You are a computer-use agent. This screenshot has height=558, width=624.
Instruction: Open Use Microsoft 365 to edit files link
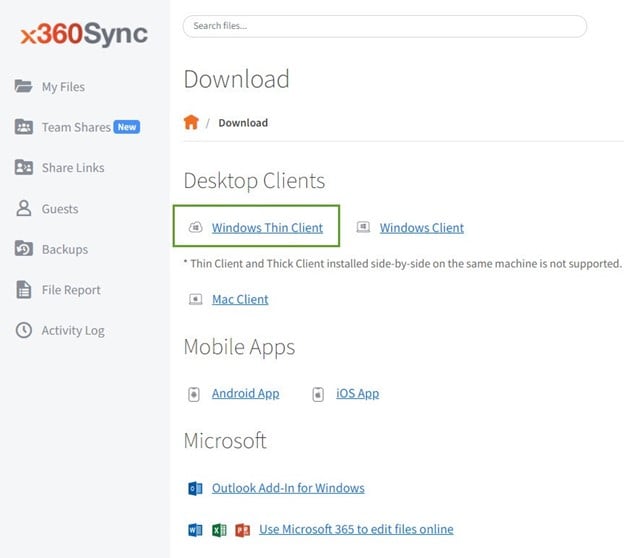point(356,529)
